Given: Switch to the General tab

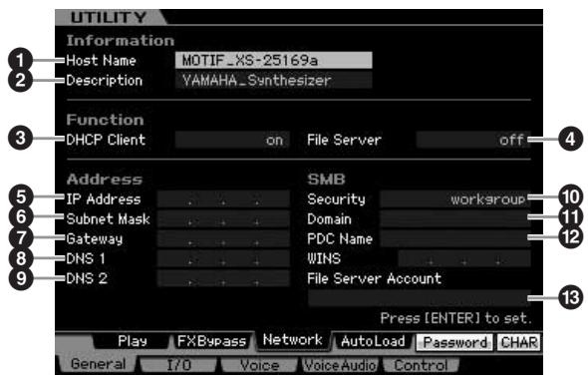Looking at the screenshot, I should pyautogui.click(x=98, y=364).
